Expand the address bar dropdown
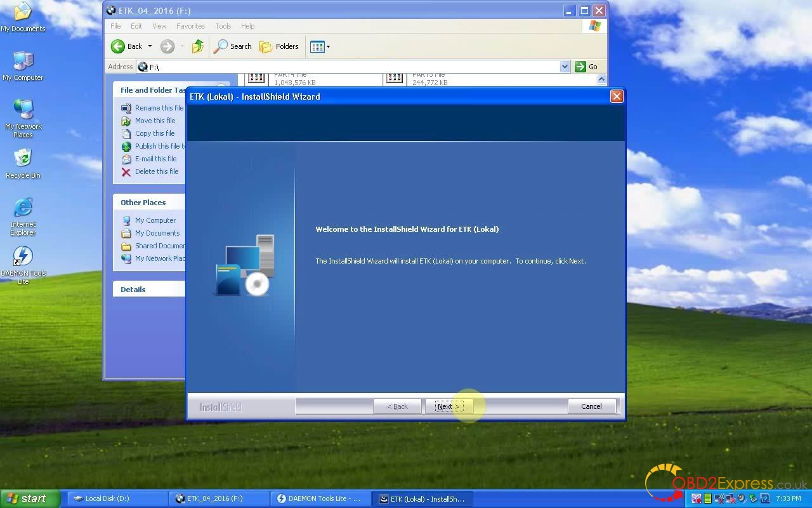Image resolution: width=812 pixels, height=508 pixels. [x=565, y=67]
